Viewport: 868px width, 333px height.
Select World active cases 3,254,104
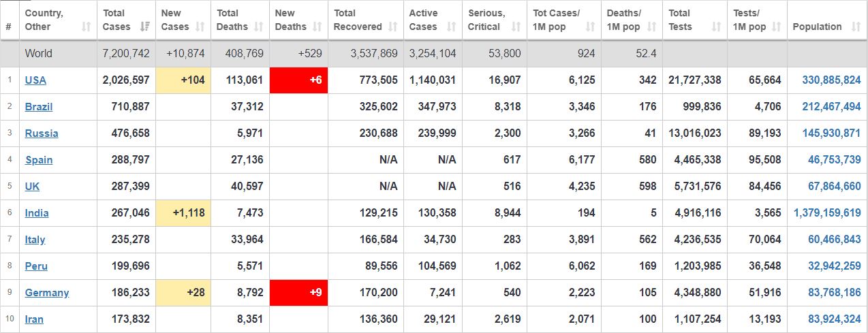pyautogui.click(x=433, y=53)
